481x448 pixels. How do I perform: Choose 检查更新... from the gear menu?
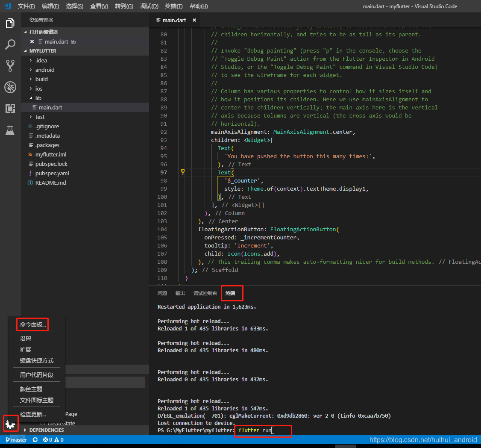(33, 414)
